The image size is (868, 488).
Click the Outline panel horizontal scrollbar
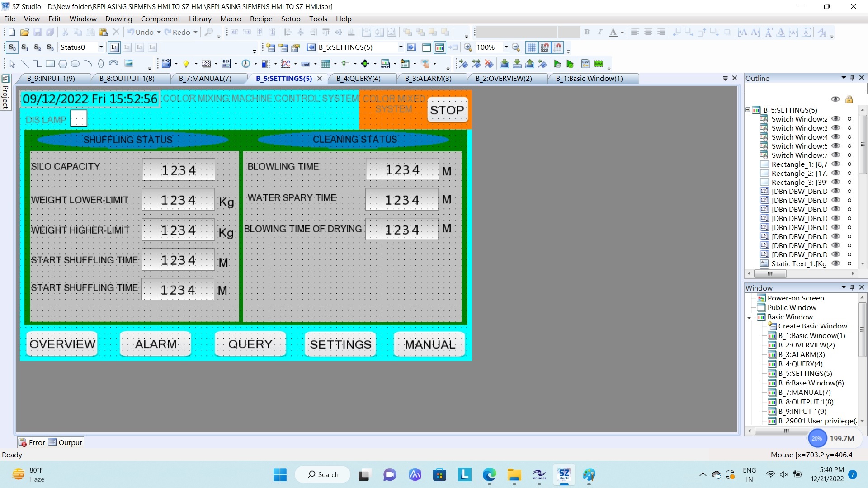click(x=770, y=274)
